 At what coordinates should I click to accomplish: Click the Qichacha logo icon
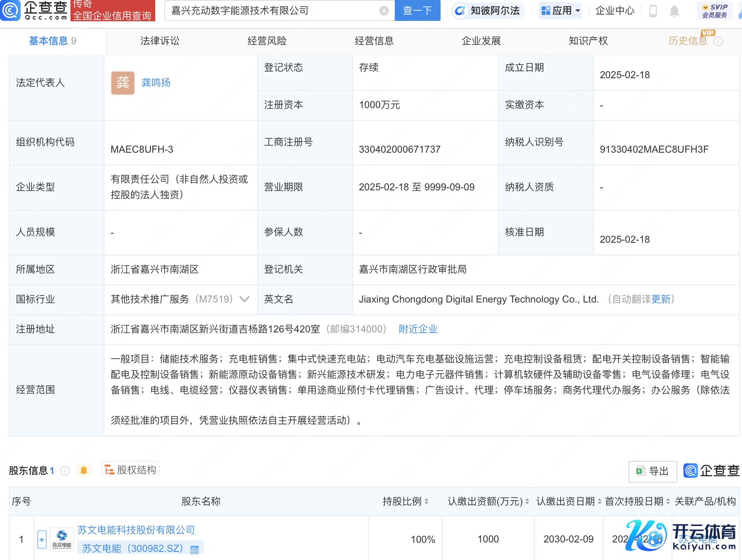[11, 11]
